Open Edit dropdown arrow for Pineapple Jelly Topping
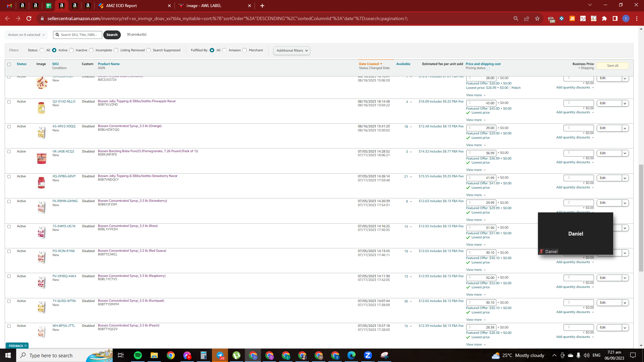The width and height of the screenshot is (644, 362). [x=625, y=103]
